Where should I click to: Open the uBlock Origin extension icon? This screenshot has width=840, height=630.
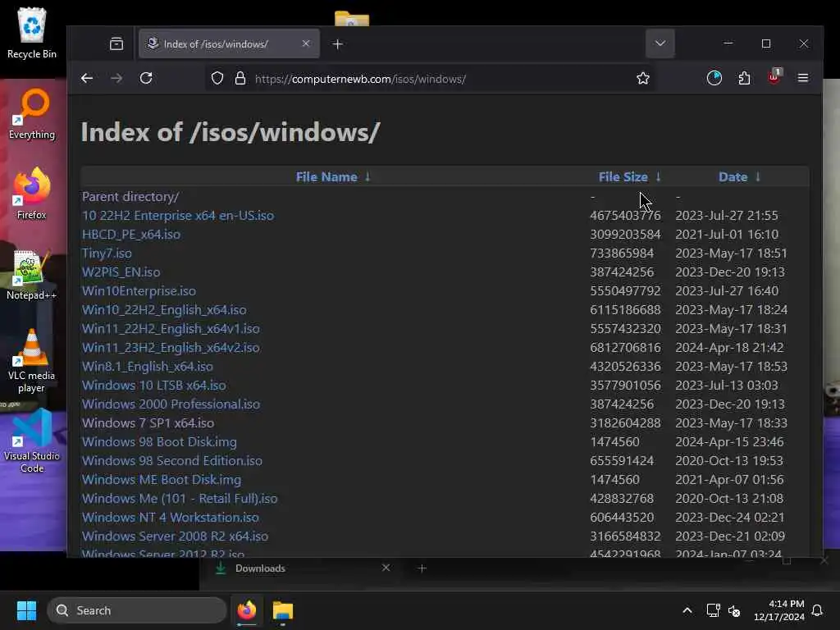click(x=774, y=77)
